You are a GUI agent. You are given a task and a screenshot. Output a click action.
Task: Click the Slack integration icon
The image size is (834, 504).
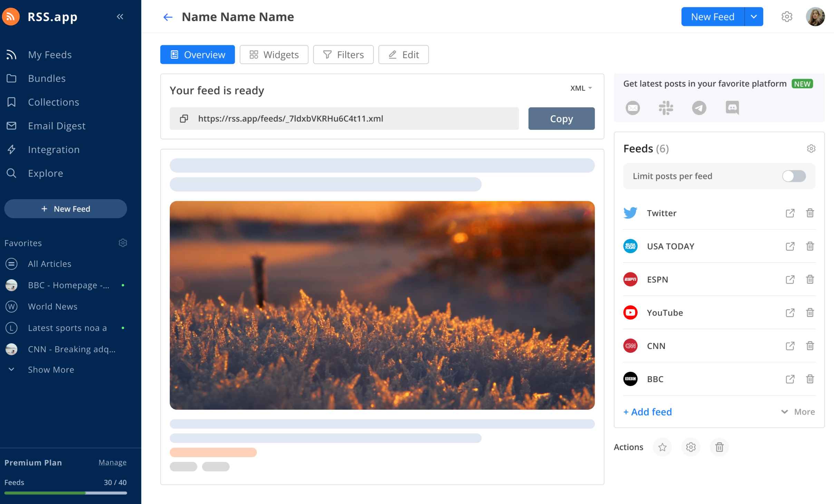coord(666,108)
